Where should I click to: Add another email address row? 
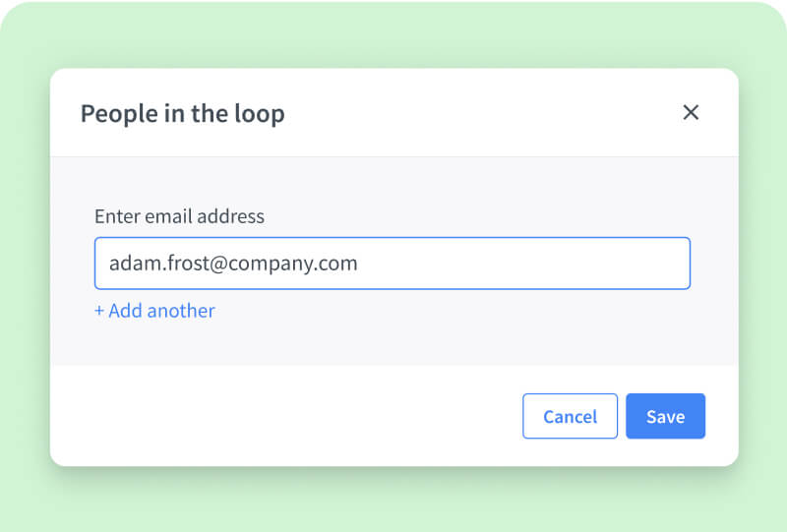(x=155, y=311)
